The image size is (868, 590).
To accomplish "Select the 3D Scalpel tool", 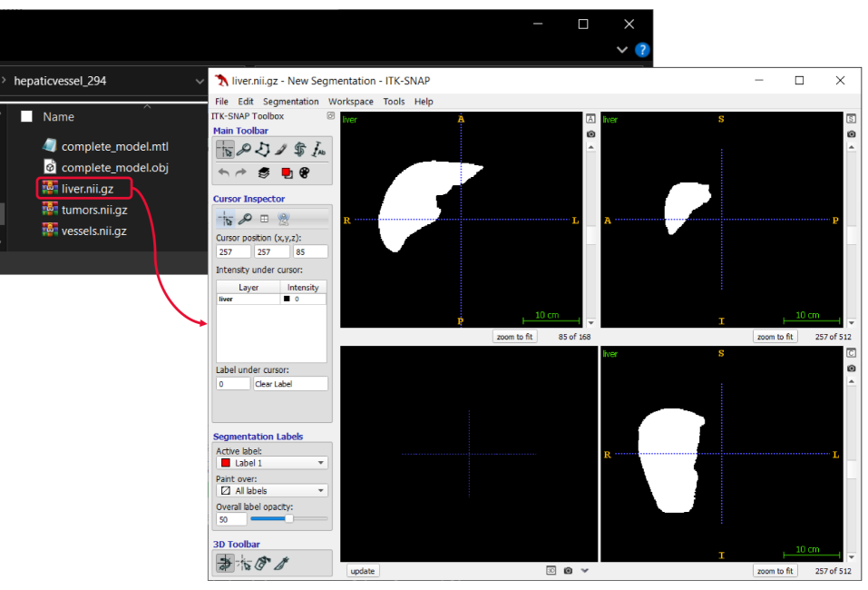I will click(282, 564).
